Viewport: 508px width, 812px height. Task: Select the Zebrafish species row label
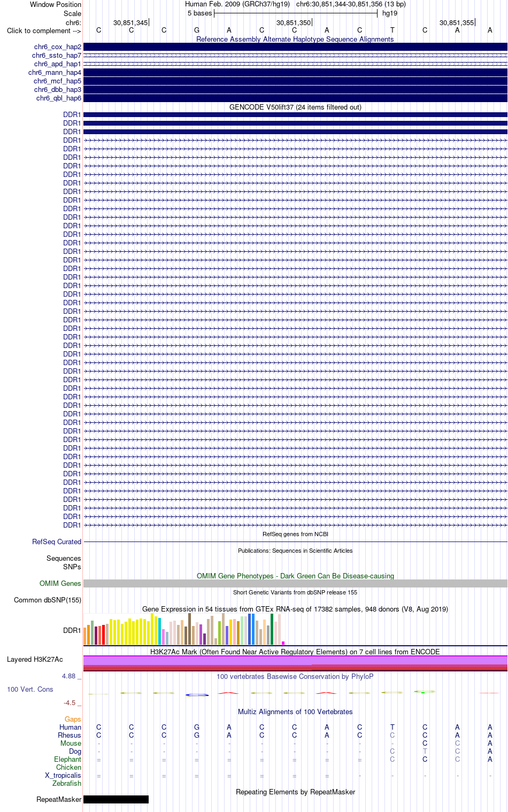click(x=67, y=783)
